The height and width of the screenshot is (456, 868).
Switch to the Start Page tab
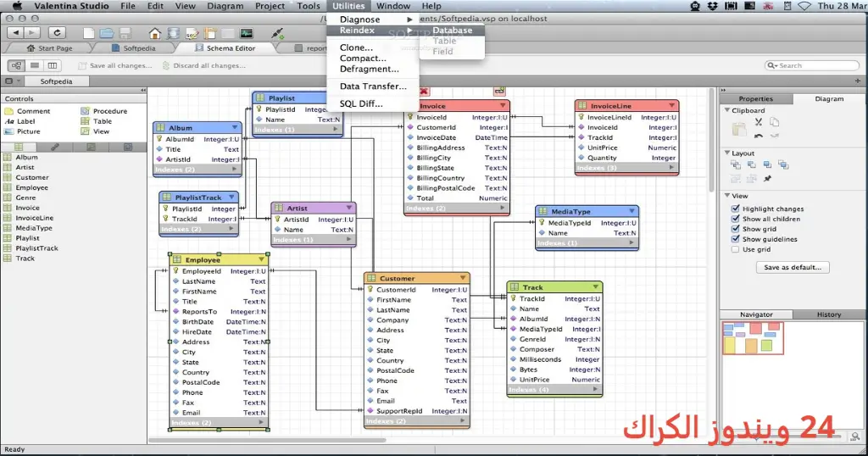click(x=49, y=48)
